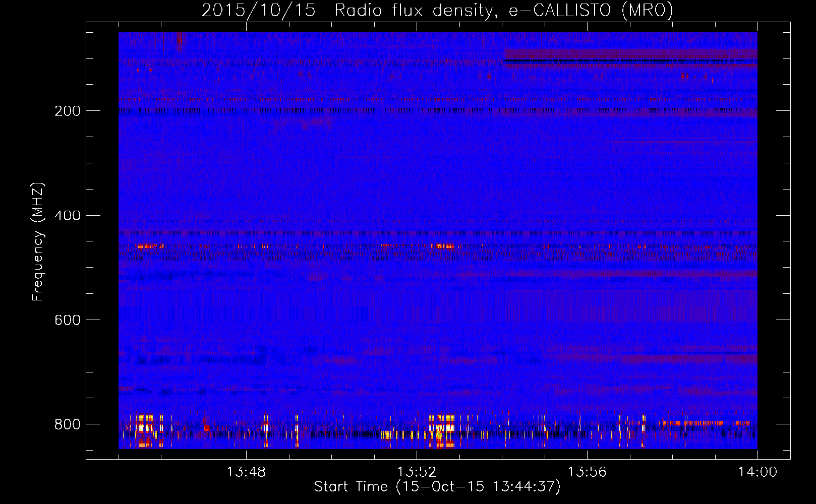
Task: Click the plot title "Radio flux density, e-CALLISTO (MRO)"
Action: click(x=504, y=10)
